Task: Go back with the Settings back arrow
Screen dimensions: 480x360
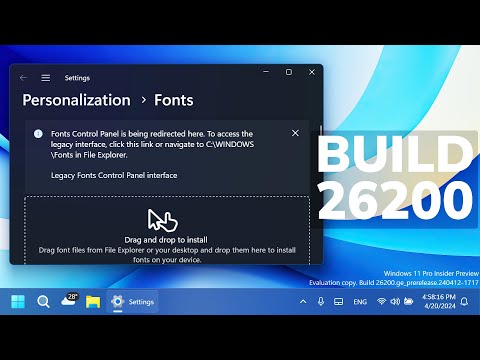Action: tap(23, 78)
